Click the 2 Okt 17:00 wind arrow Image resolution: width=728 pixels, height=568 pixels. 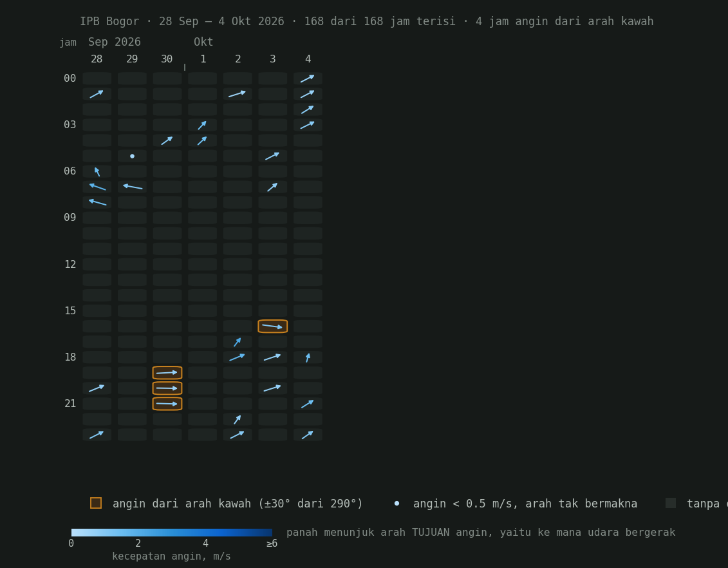238,342
